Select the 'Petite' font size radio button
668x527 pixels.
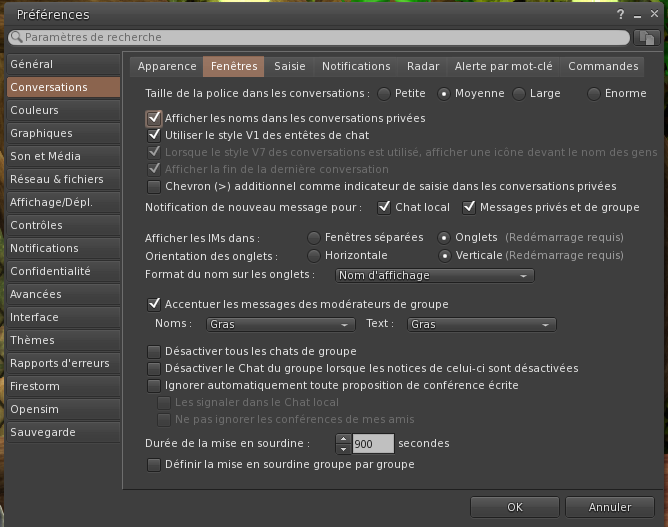384,94
